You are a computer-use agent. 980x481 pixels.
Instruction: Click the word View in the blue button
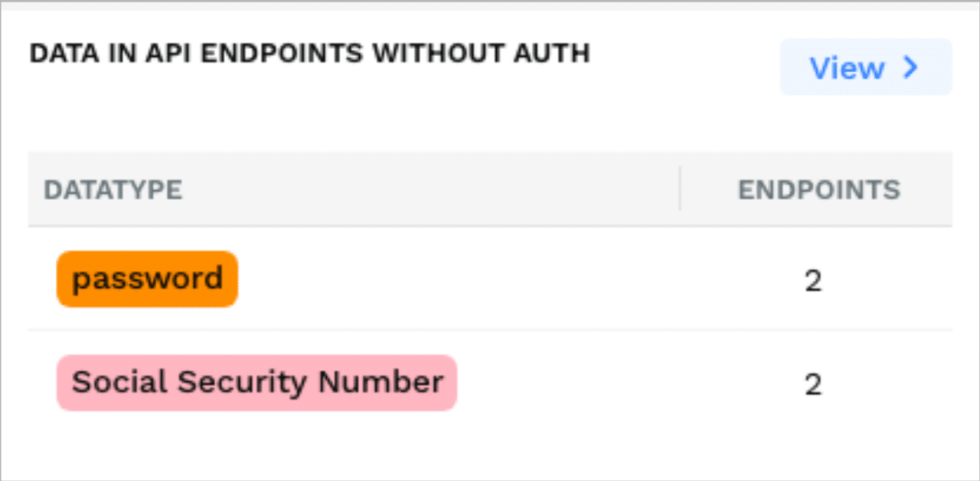pyautogui.click(x=847, y=67)
